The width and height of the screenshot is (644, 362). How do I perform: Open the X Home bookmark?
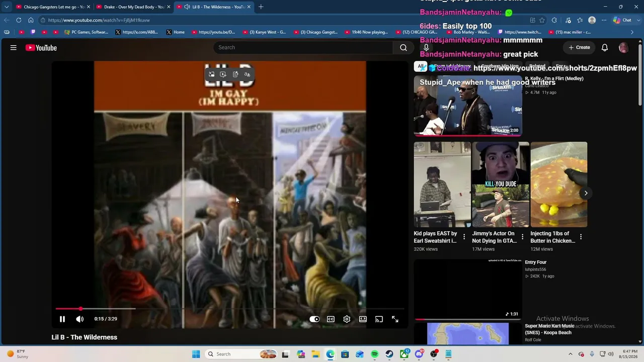[x=175, y=32]
